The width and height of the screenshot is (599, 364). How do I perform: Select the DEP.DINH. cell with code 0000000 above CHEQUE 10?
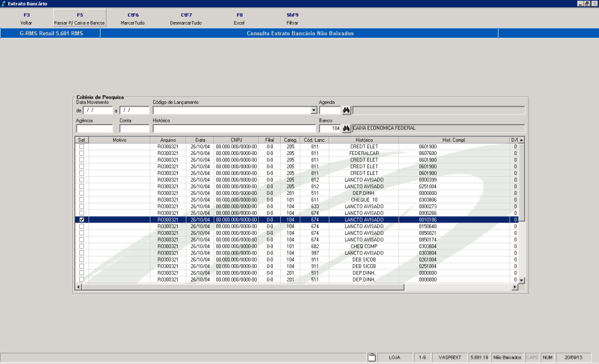pos(364,193)
